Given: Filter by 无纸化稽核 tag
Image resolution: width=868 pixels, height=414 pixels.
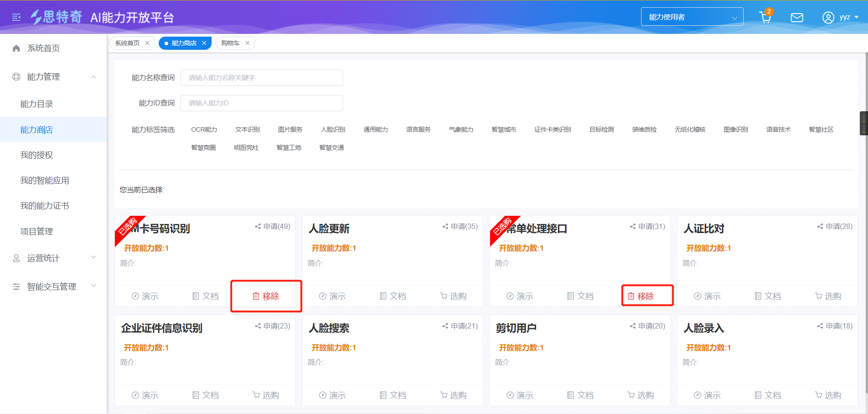Looking at the screenshot, I should [690, 129].
